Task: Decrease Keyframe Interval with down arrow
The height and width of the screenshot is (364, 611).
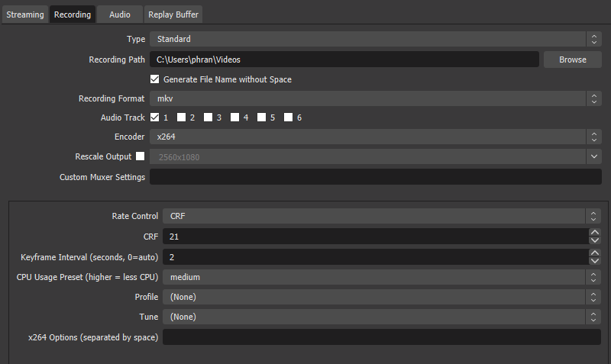Action: coord(595,261)
